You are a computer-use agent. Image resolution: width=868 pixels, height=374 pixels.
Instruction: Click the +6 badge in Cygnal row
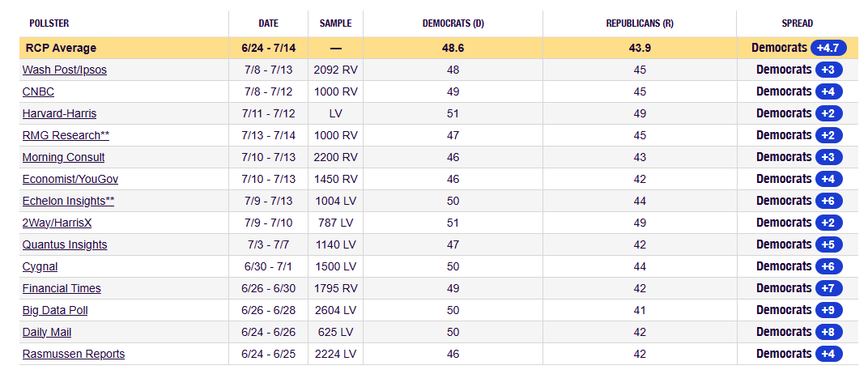(828, 266)
